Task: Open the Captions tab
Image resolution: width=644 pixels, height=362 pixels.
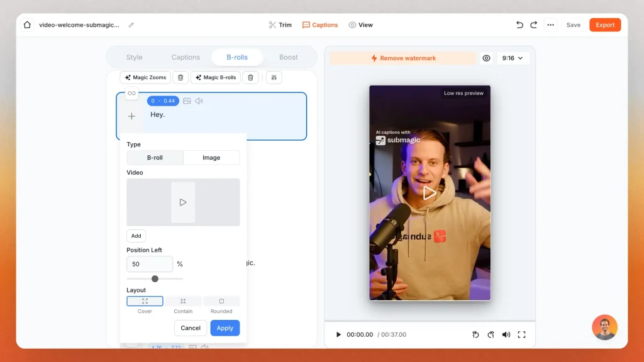Action: pyautogui.click(x=185, y=57)
